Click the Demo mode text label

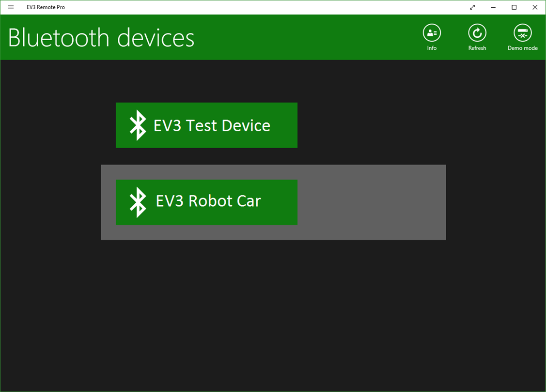[x=522, y=48]
